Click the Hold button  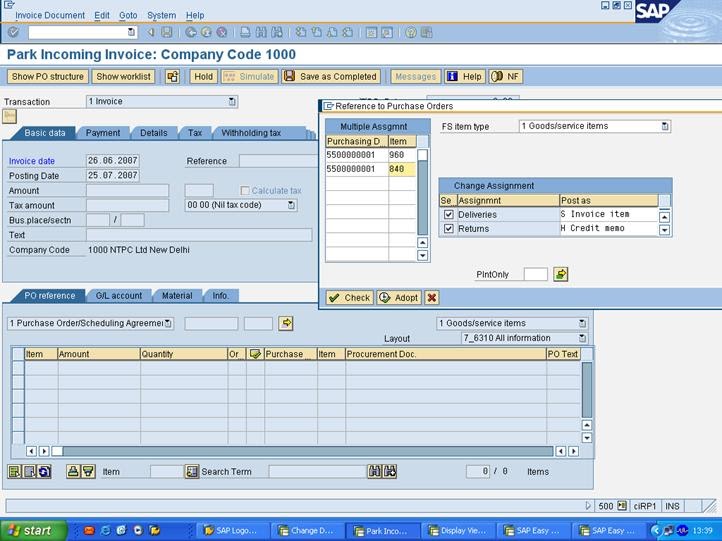(x=204, y=76)
